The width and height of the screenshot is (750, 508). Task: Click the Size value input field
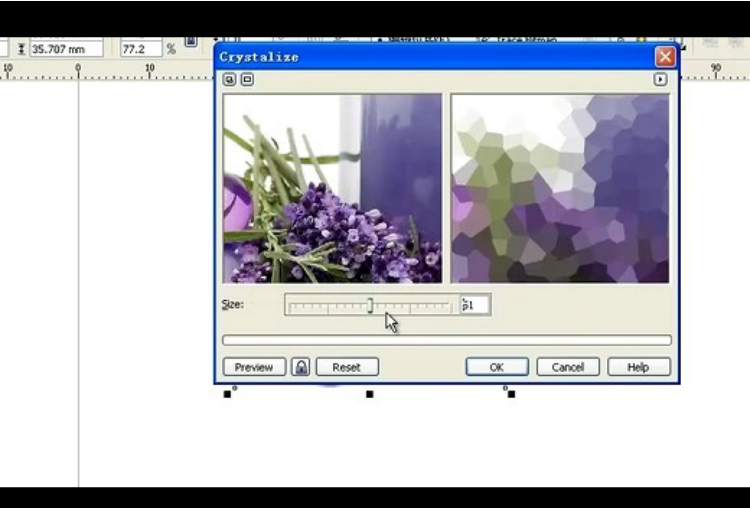click(x=475, y=305)
